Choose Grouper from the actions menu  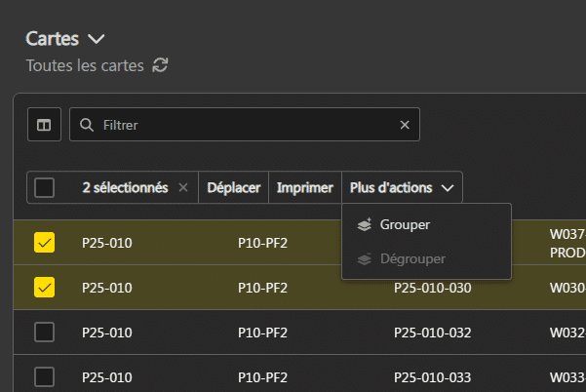[405, 224]
